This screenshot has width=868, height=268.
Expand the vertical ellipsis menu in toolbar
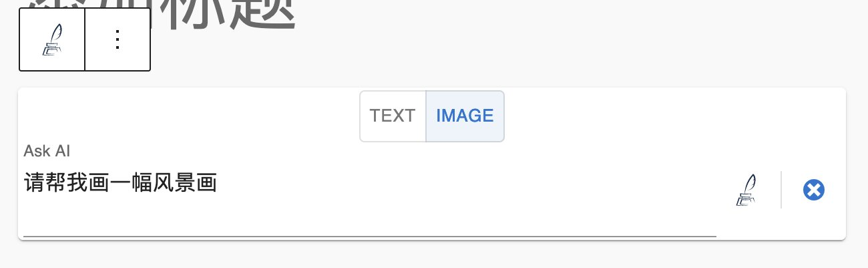(x=118, y=40)
